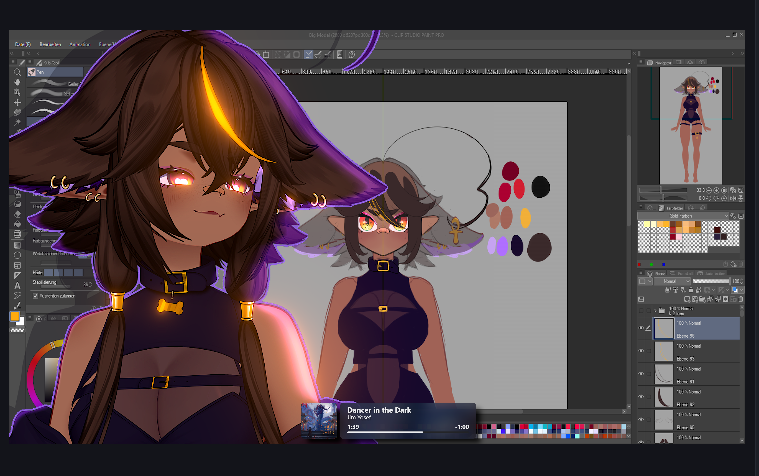Image resolution: width=759 pixels, height=476 pixels.
Task: Click the Dancer in the Dark song title
Action: (379, 410)
